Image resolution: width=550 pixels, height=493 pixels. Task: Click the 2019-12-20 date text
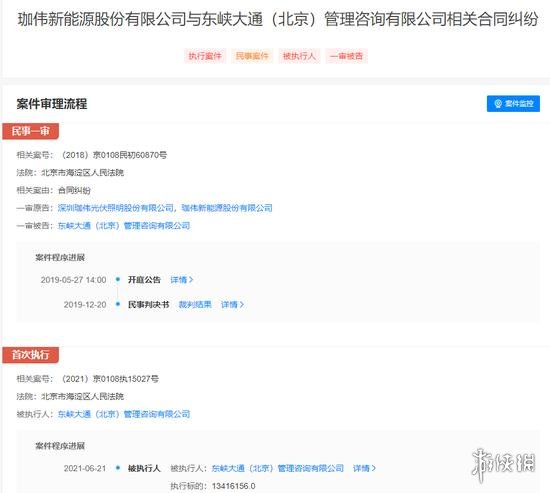tap(85, 304)
